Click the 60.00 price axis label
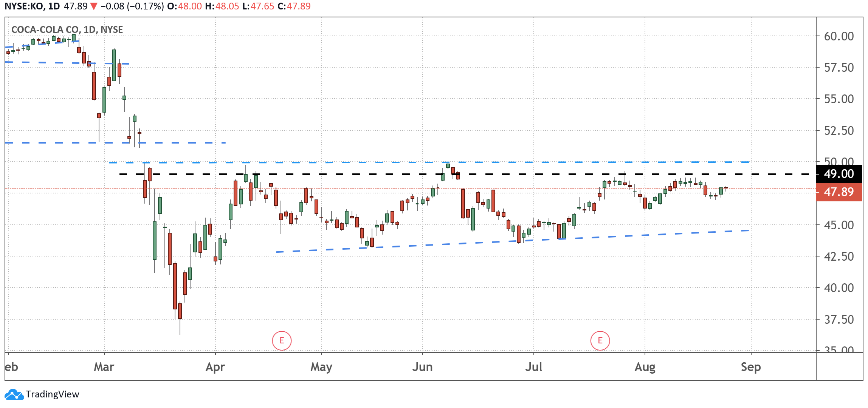 (x=839, y=36)
